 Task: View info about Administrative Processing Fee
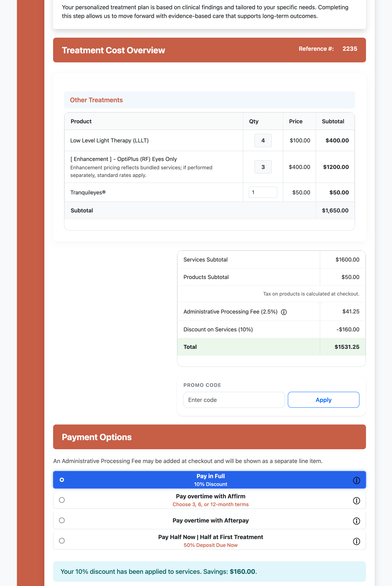pos(284,312)
